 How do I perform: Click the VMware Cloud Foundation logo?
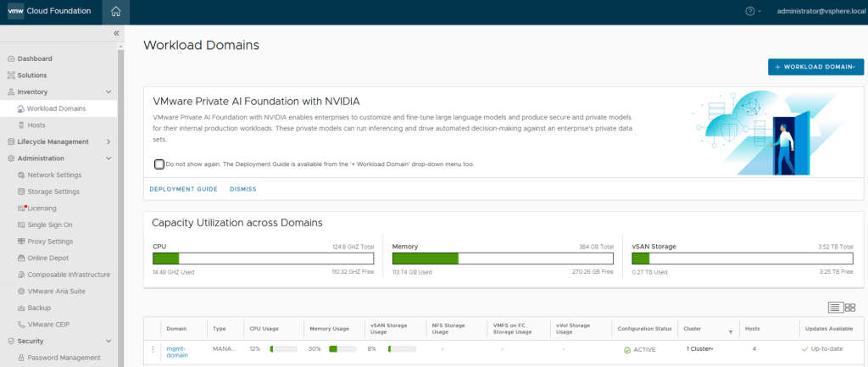click(51, 11)
